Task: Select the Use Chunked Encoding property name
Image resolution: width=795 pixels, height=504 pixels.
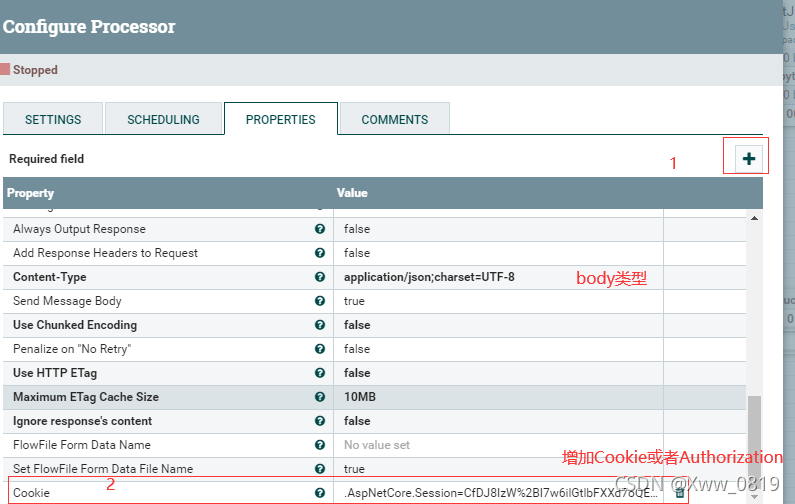Action: [x=75, y=325]
